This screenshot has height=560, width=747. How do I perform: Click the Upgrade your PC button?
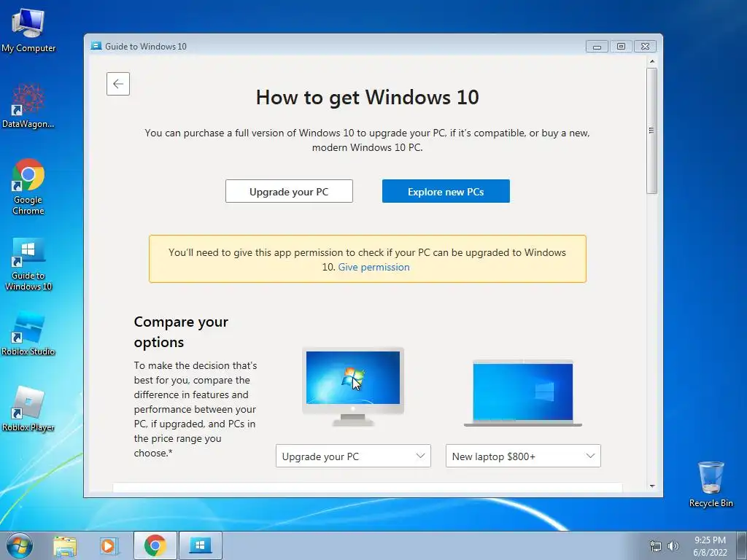[289, 192]
